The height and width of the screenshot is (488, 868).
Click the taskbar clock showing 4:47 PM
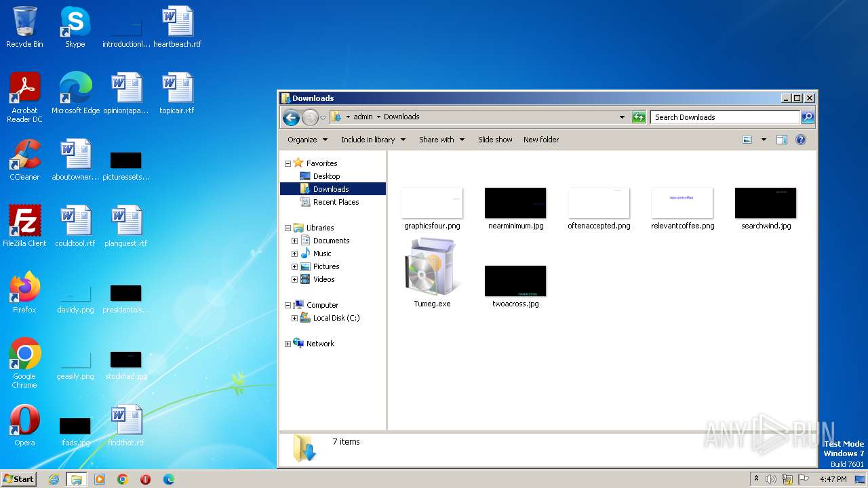[x=833, y=479]
